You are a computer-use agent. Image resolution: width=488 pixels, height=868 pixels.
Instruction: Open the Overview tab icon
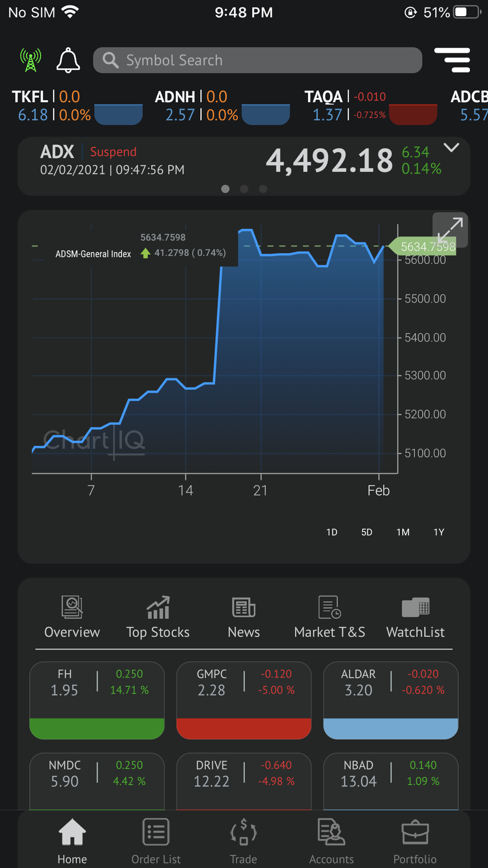click(x=72, y=607)
